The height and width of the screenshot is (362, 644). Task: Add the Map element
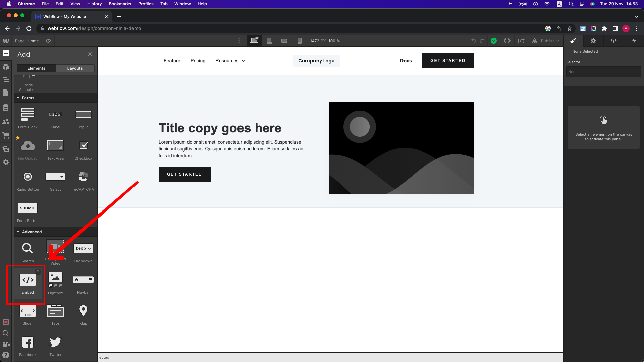click(83, 315)
